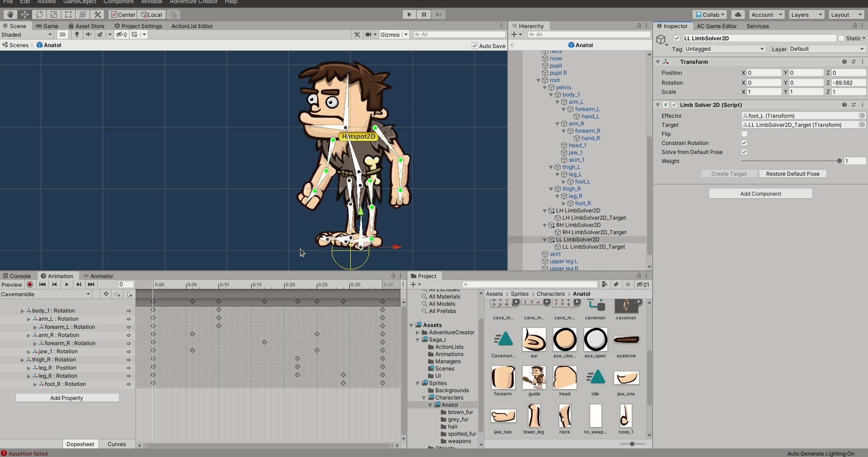Toggle scene audio with the speaker icon
The height and width of the screenshot is (457, 868).
tap(88, 34)
